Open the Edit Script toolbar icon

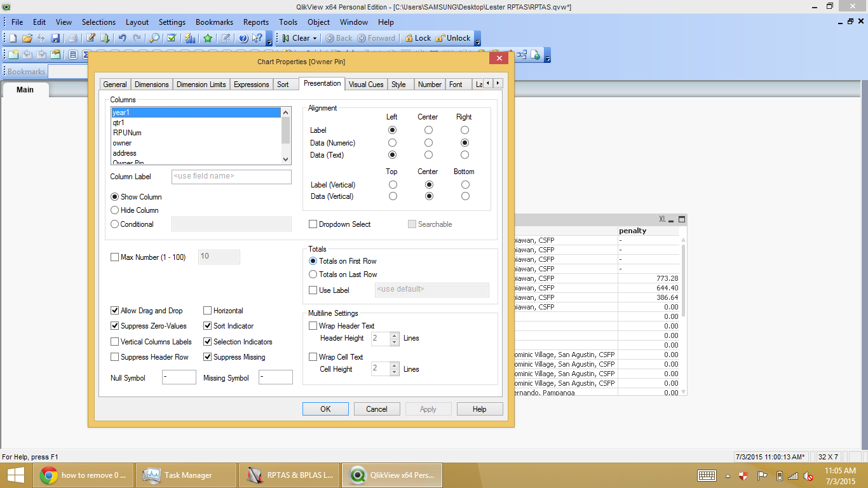click(91, 38)
